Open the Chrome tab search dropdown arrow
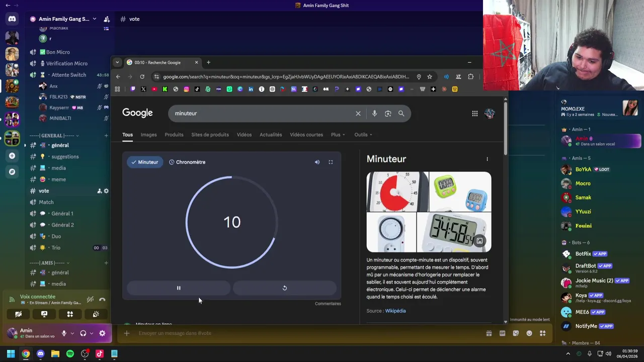 click(x=117, y=62)
